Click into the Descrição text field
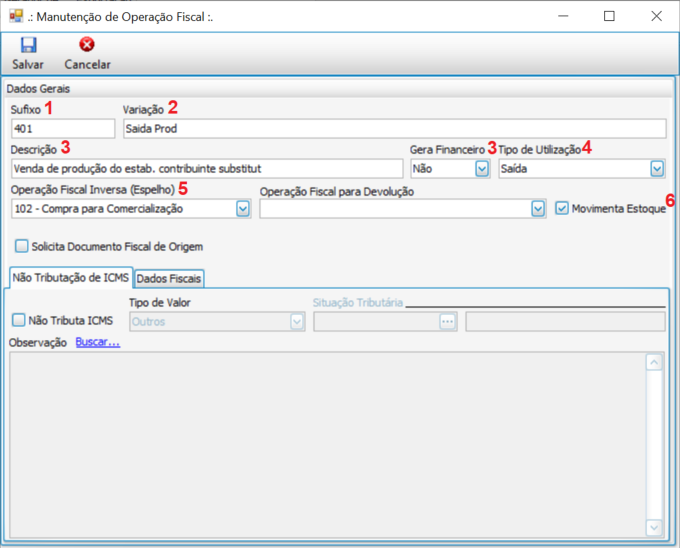 pyautogui.click(x=207, y=169)
